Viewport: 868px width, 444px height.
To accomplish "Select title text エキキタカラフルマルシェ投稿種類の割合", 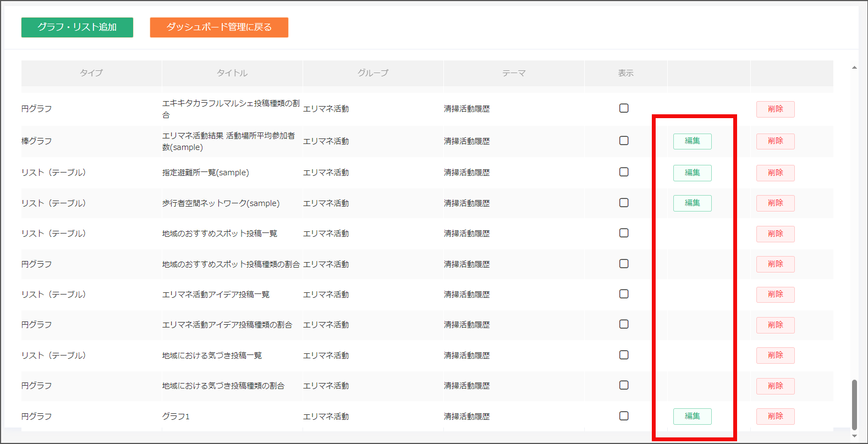I will [231, 109].
